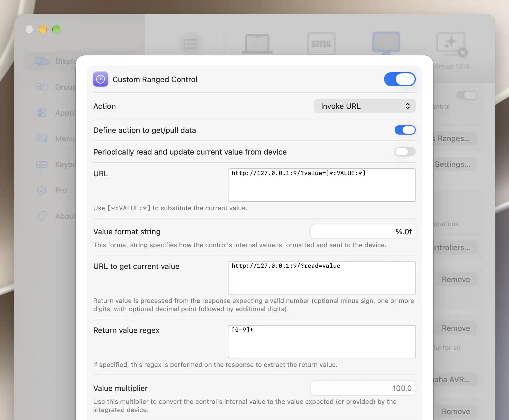Image resolution: width=509 pixels, height=420 pixels.
Task: Click the Custom Ranged Control gauge icon
Action: pos(101,79)
